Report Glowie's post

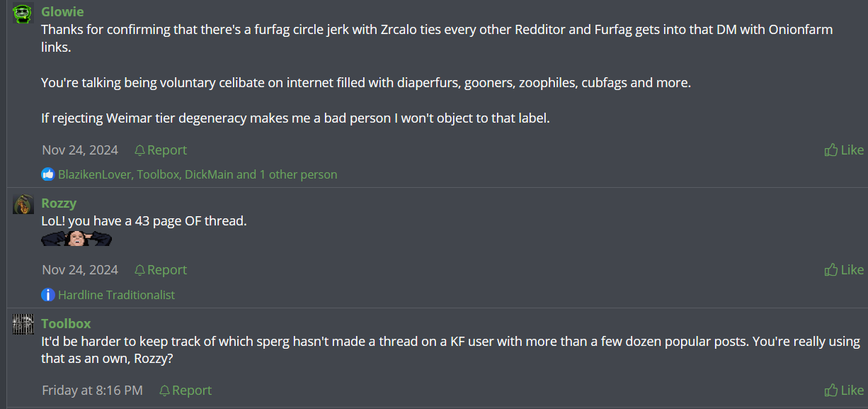point(161,150)
